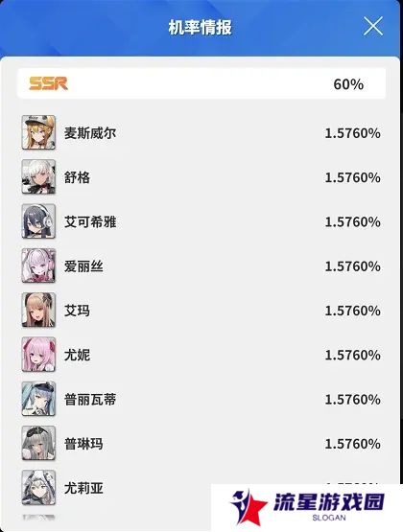Click the SSR rarity logo

[48, 83]
